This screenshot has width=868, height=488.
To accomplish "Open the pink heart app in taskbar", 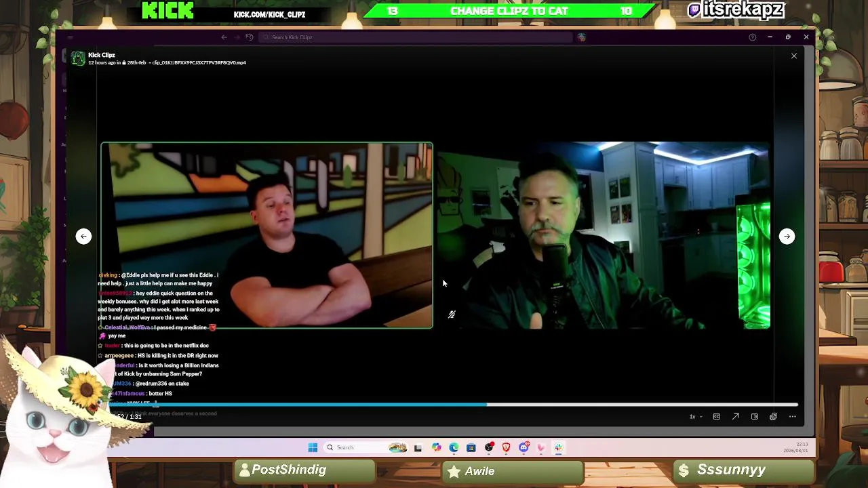I will click(541, 447).
